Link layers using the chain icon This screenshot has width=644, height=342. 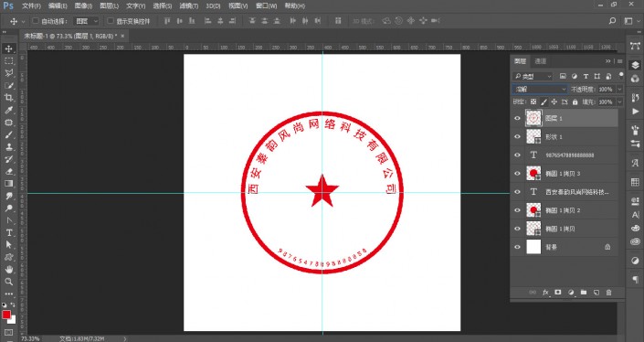533,293
